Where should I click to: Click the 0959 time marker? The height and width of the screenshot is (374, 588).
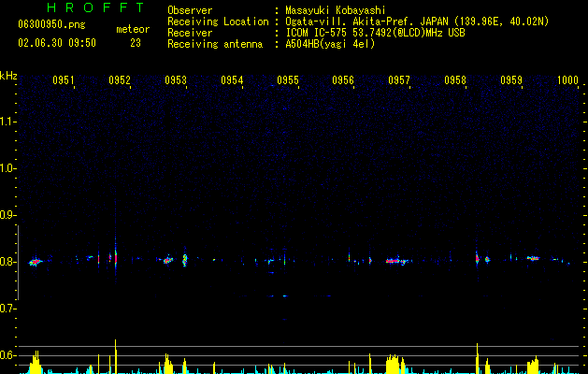[x=511, y=80]
